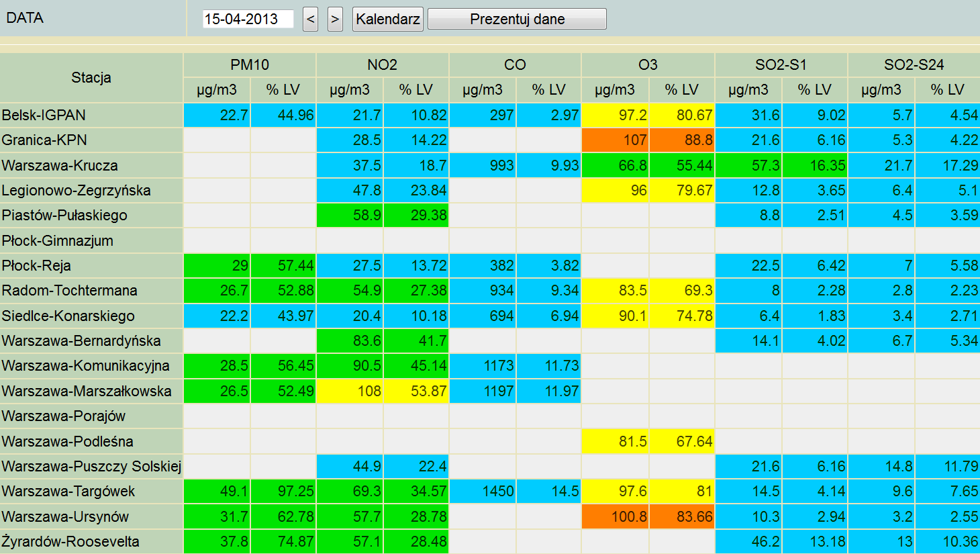Click Warszawa-Ursynów orange O3 value 100.8
Viewport: 980px width, 554px height.
(616, 516)
